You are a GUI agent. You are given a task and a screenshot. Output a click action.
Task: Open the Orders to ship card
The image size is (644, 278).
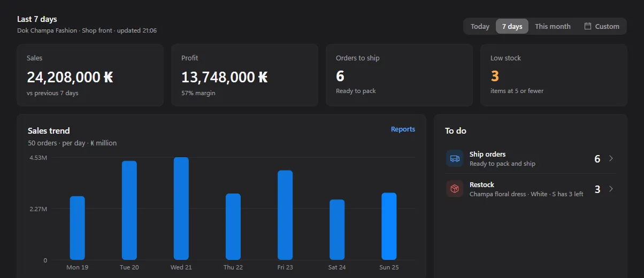[399, 75]
